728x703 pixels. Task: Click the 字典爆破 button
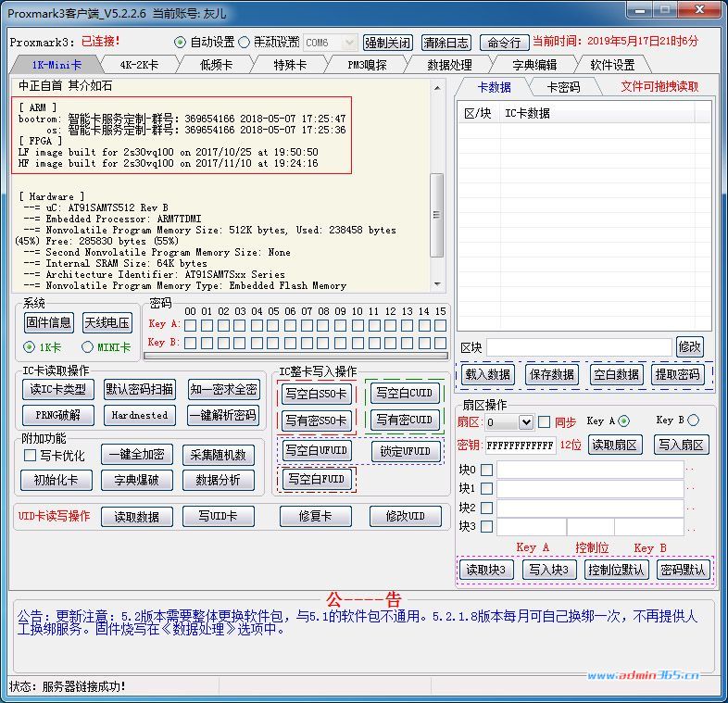coord(136,481)
